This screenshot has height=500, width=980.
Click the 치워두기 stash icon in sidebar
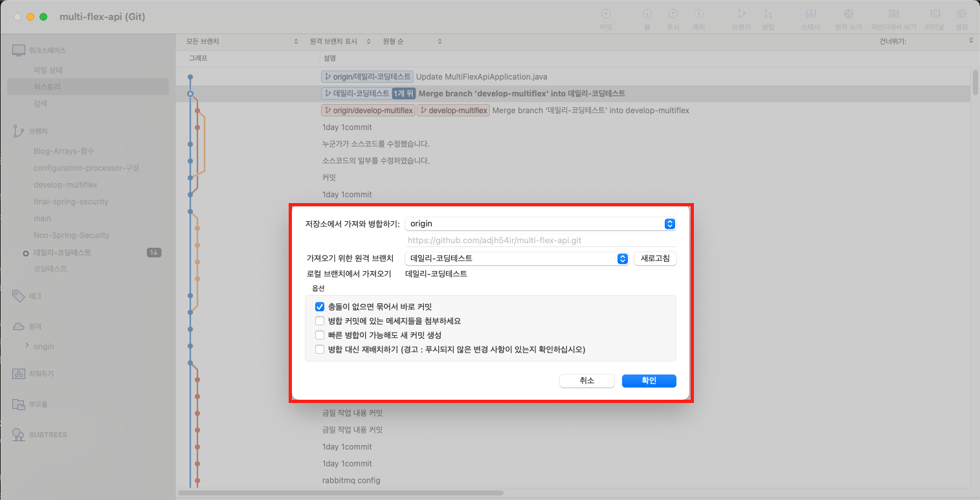(19, 374)
